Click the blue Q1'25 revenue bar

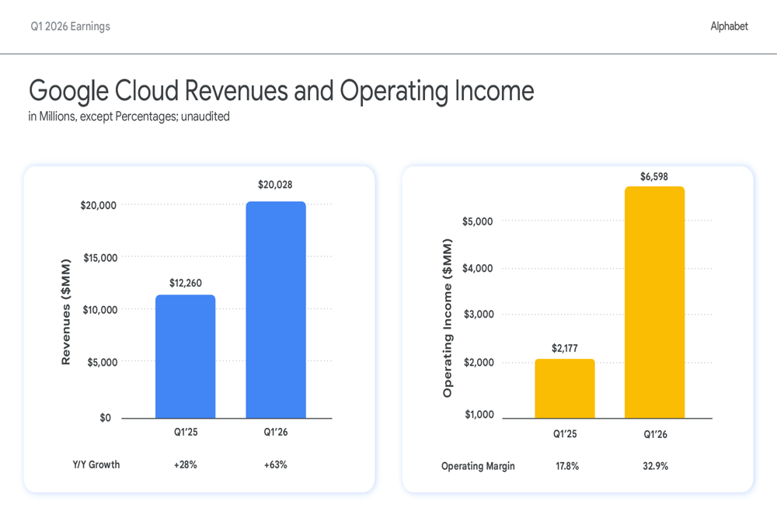[x=186, y=356]
